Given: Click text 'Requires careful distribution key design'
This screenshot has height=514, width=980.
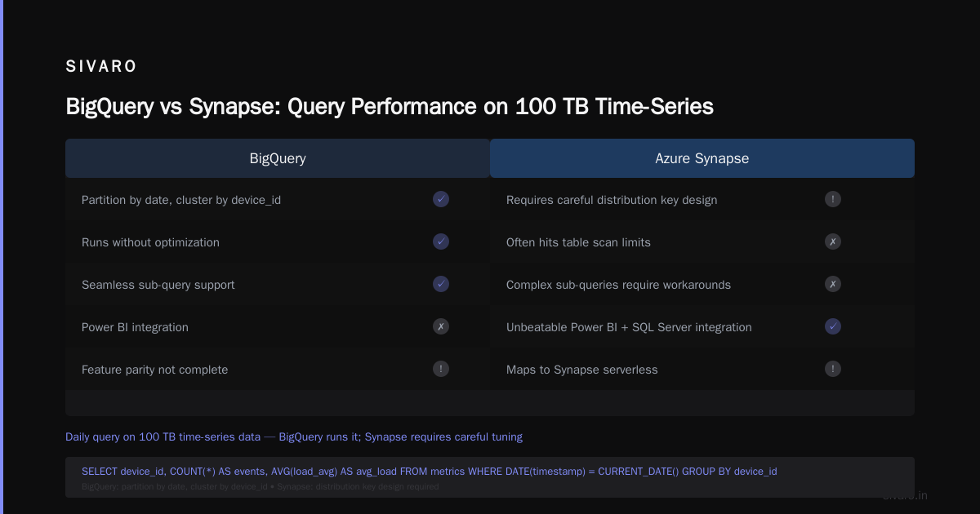Looking at the screenshot, I should coord(612,200).
